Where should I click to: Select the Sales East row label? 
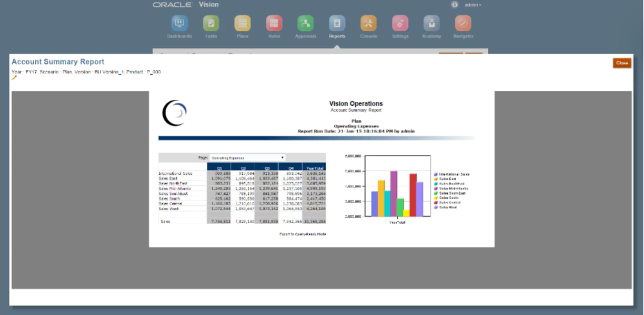[x=168, y=178]
